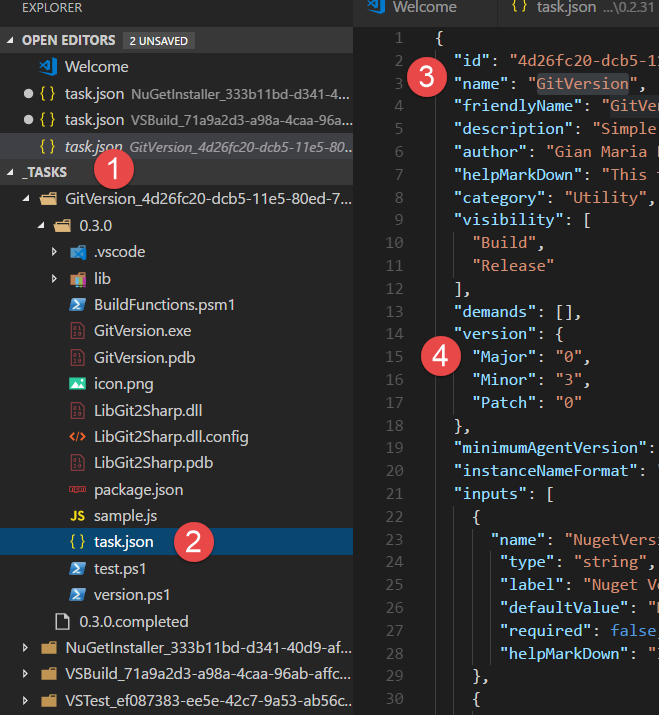Click the binary file icon of GitVersion.pdb
This screenshot has height=715, width=659.
pyautogui.click(x=77, y=358)
